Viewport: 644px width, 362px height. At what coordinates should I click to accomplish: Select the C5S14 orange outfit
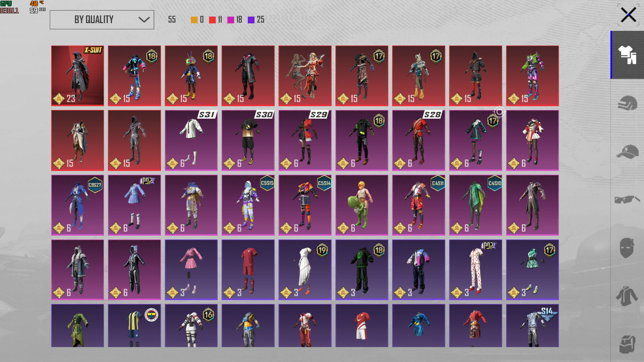(305, 205)
